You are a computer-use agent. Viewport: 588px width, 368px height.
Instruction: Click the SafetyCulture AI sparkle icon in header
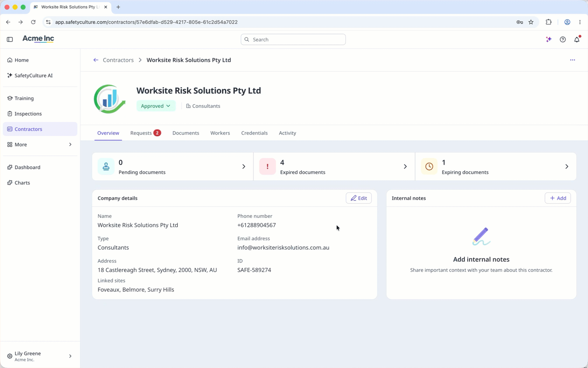pyautogui.click(x=549, y=40)
